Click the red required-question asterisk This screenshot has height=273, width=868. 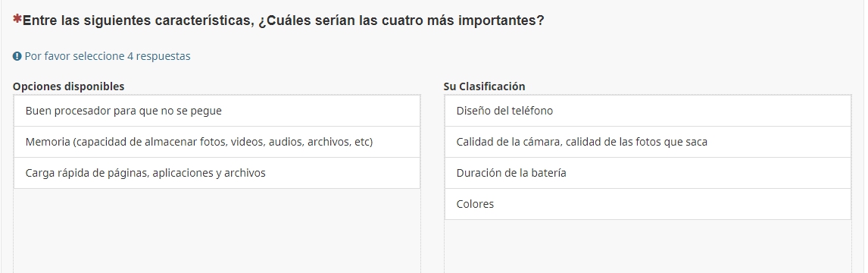click(17, 20)
